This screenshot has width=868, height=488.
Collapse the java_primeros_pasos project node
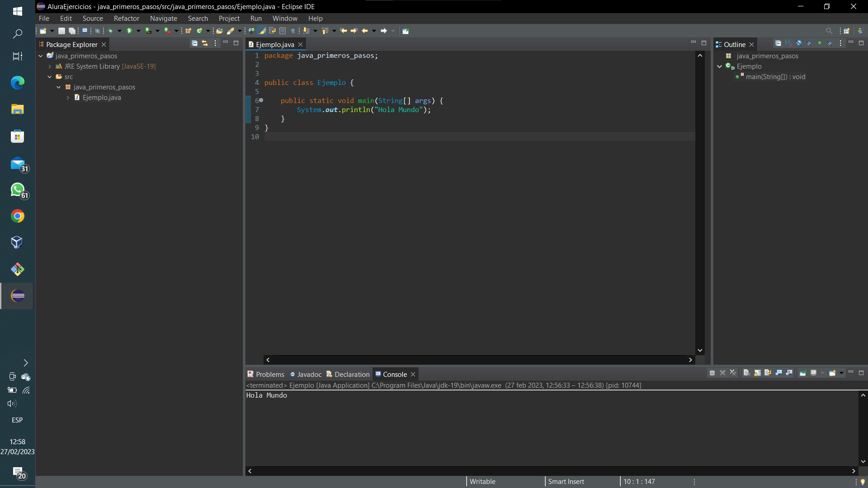point(41,56)
